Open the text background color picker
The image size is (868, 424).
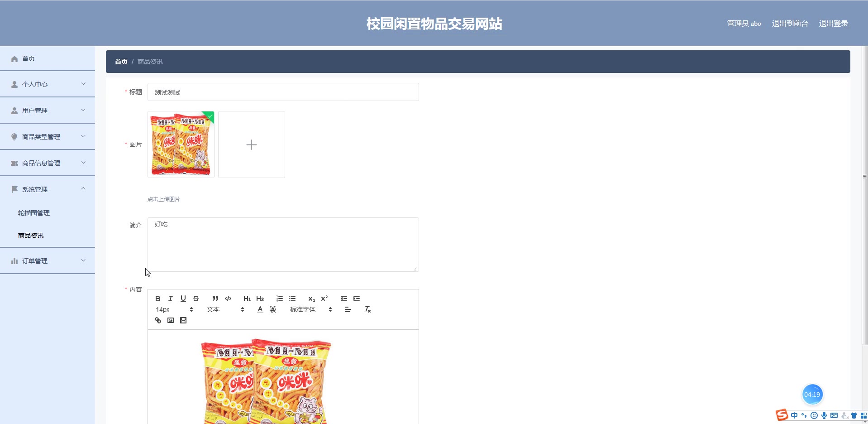[x=273, y=309]
